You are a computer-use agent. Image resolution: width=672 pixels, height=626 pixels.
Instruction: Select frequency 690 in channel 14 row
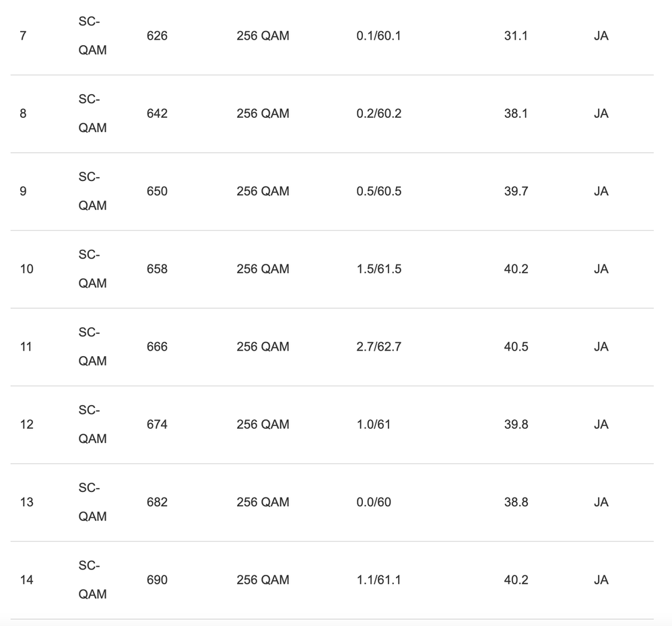pyautogui.click(x=157, y=580)
